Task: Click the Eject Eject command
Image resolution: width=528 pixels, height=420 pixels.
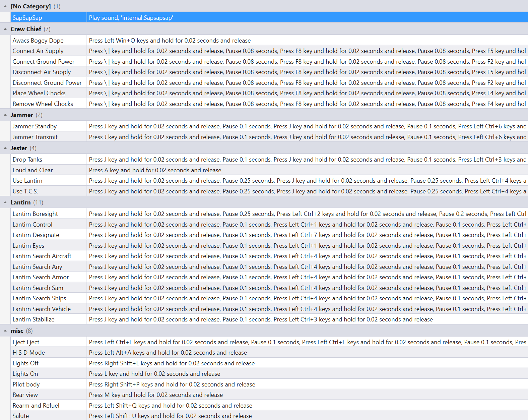Action: (x=26, y=342)
